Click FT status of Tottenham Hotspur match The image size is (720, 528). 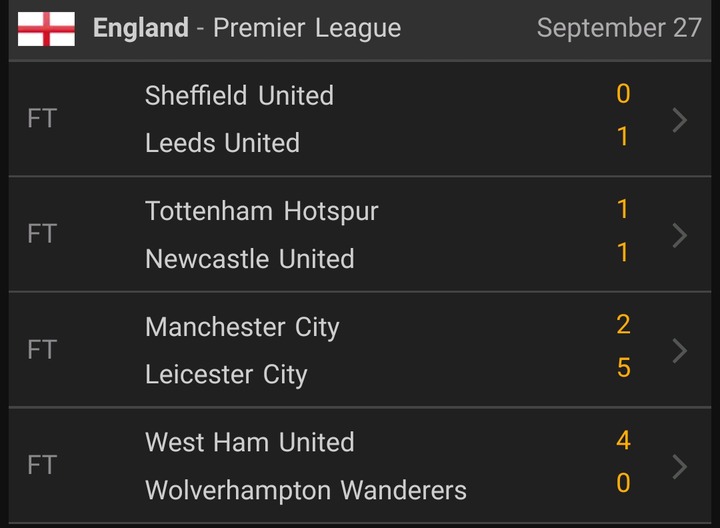(x=42, y=234)
